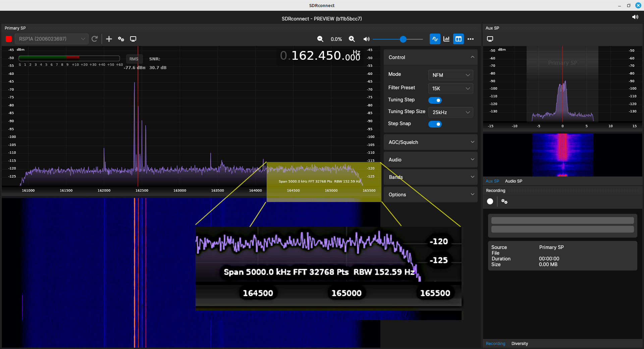Click the Aux SP monitor display icon
This screenshot has width=644, height=349.
point(490,39)
